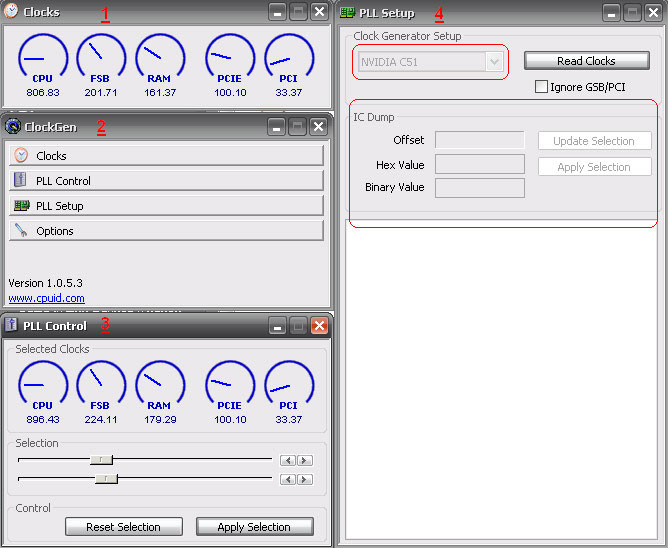Click the RAM gauge in Clocks window

[160, 58]
